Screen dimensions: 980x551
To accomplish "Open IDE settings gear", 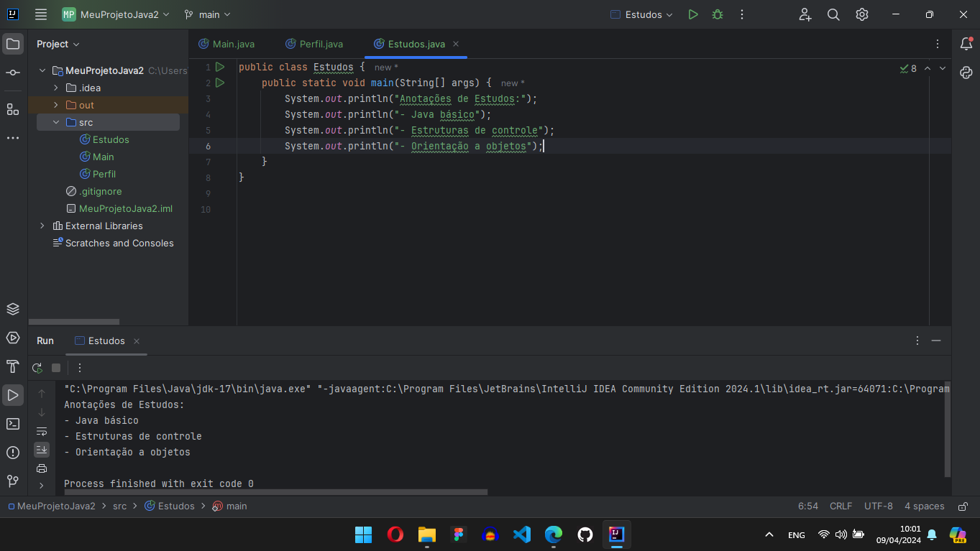I will coord(862,14).
